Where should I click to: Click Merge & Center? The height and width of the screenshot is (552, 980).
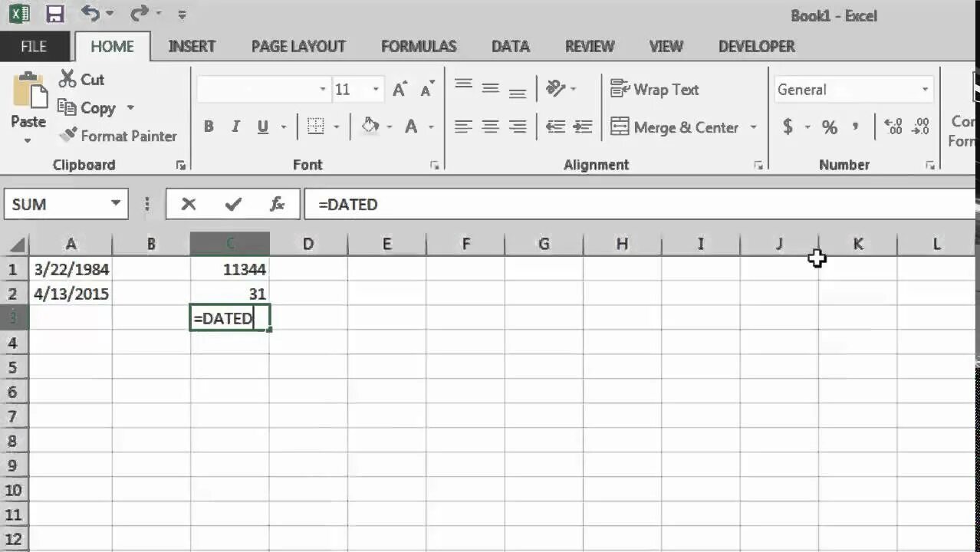pyautogui.click(x=675, y=127)
